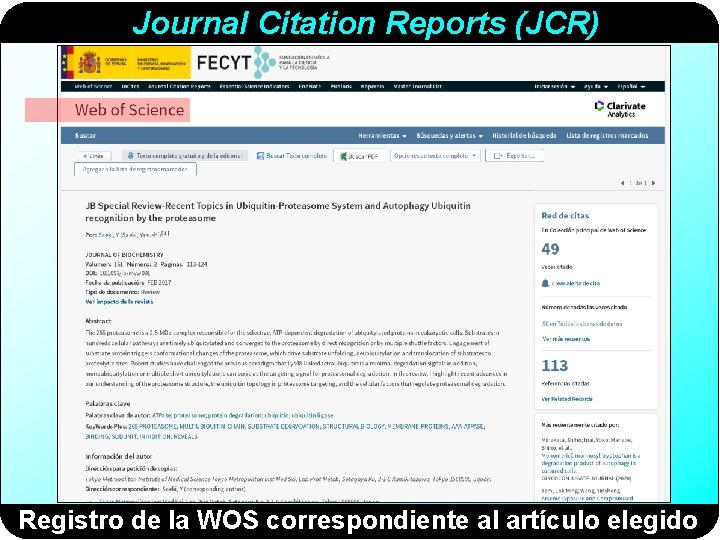Screen dimensions: 720x540
Task: Open Historial de búsqueda
Action: pos(524,135)
